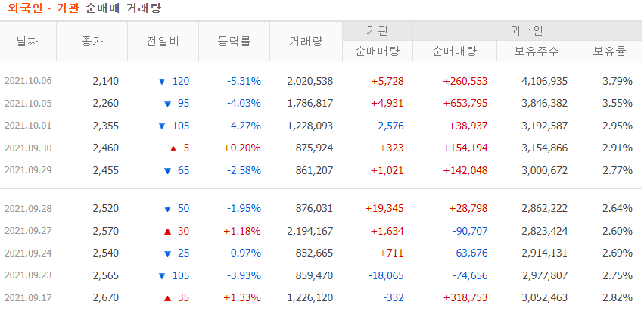The image size is (644, 311).
Task: Select the 거래량 column header
Action: point(306,42)
